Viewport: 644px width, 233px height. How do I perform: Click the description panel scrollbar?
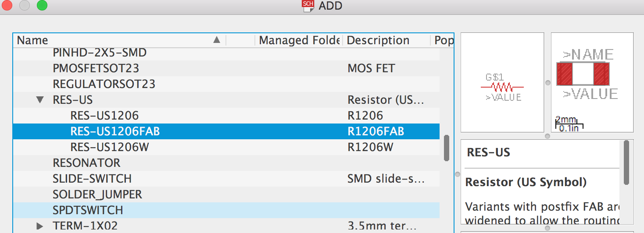coord(626,162)
